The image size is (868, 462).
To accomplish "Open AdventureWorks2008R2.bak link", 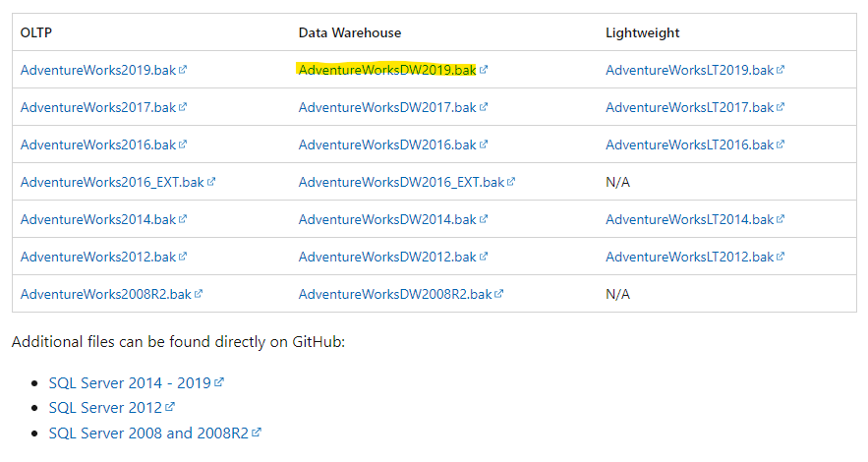I will click(x=106, y=294).
